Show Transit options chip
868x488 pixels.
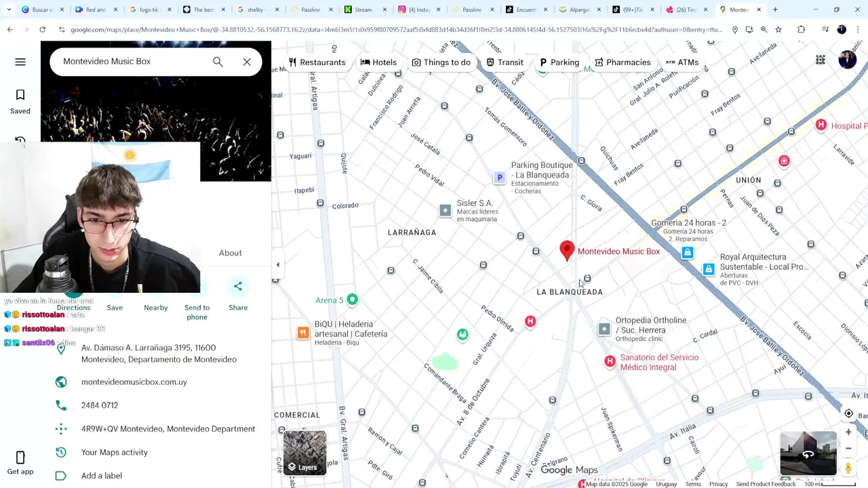505,62
